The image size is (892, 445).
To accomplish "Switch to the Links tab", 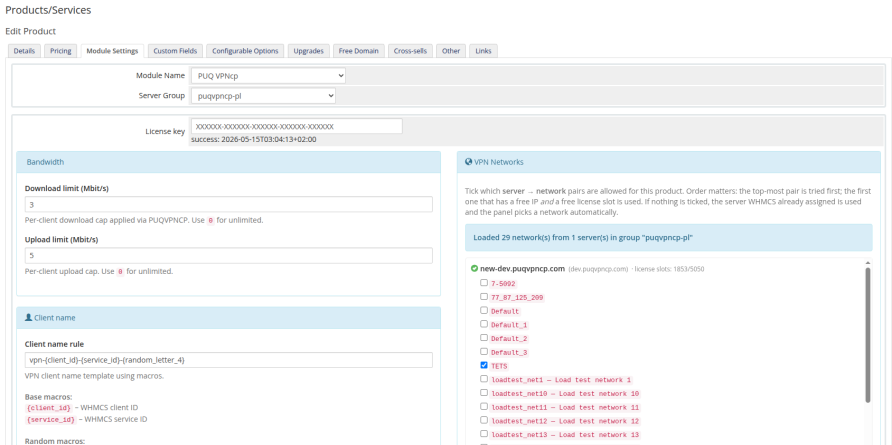I will (x=484, y=51).
